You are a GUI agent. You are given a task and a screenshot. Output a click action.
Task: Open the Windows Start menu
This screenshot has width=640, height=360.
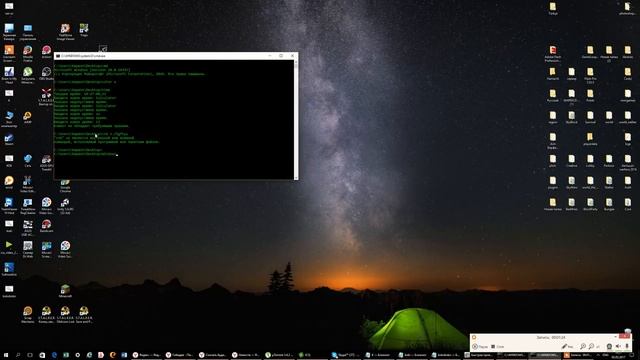click(x=6, y=355)
